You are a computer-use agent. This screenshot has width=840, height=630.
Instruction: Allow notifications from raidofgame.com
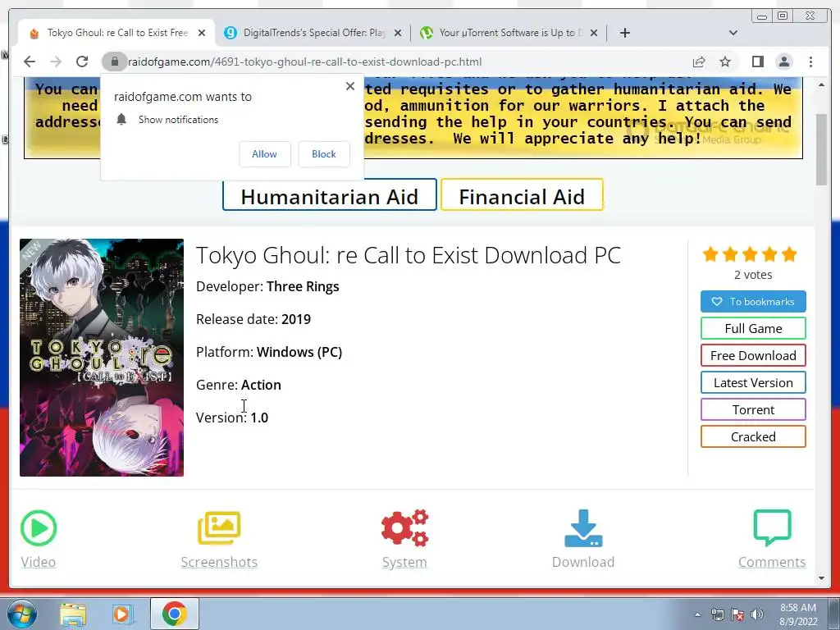click(x=265, y=154)
